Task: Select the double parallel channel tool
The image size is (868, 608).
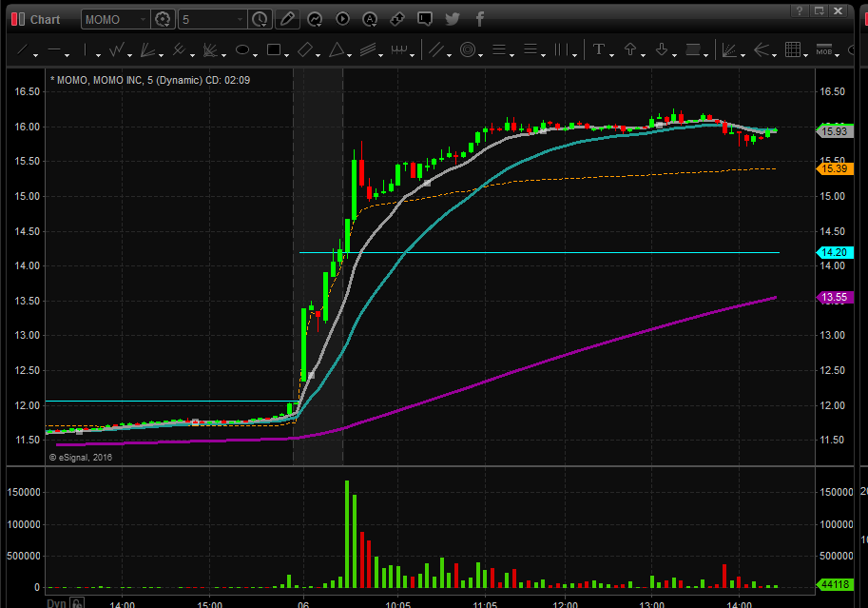Action: tap(436, 49)
